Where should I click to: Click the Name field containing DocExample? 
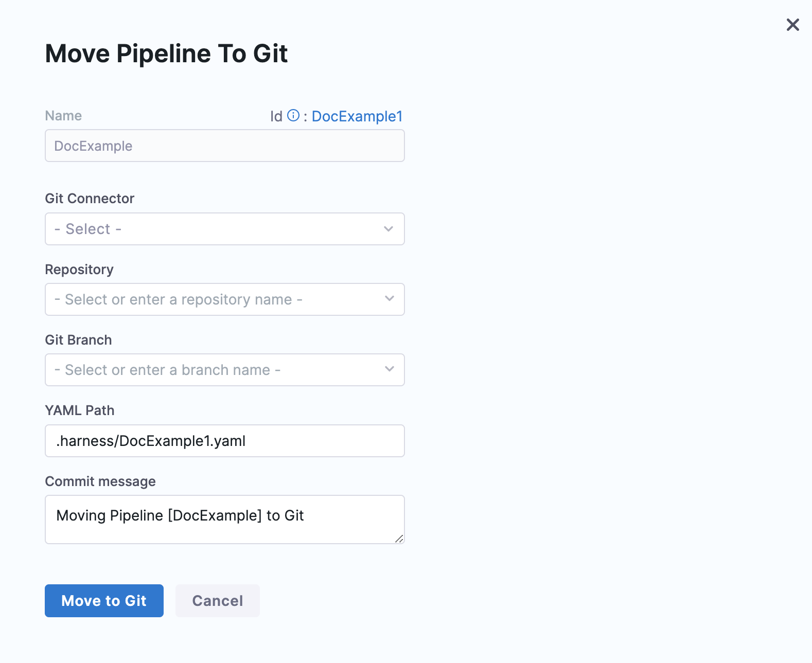coord(224,146)
